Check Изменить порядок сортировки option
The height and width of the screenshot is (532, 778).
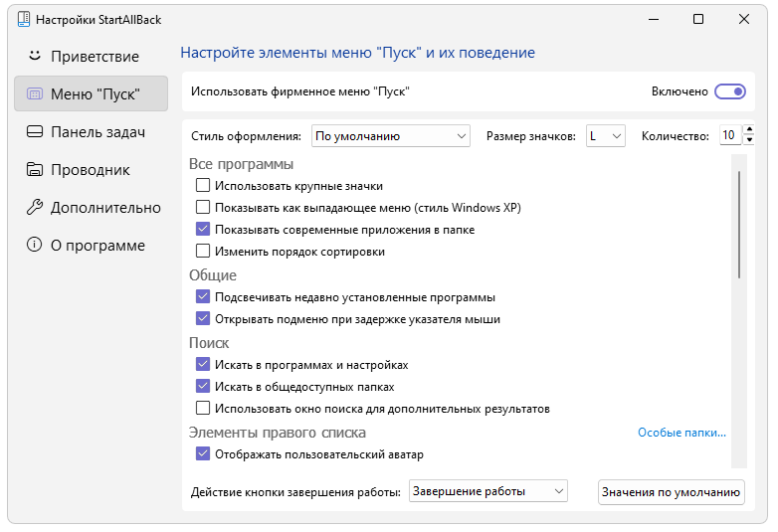203,252
